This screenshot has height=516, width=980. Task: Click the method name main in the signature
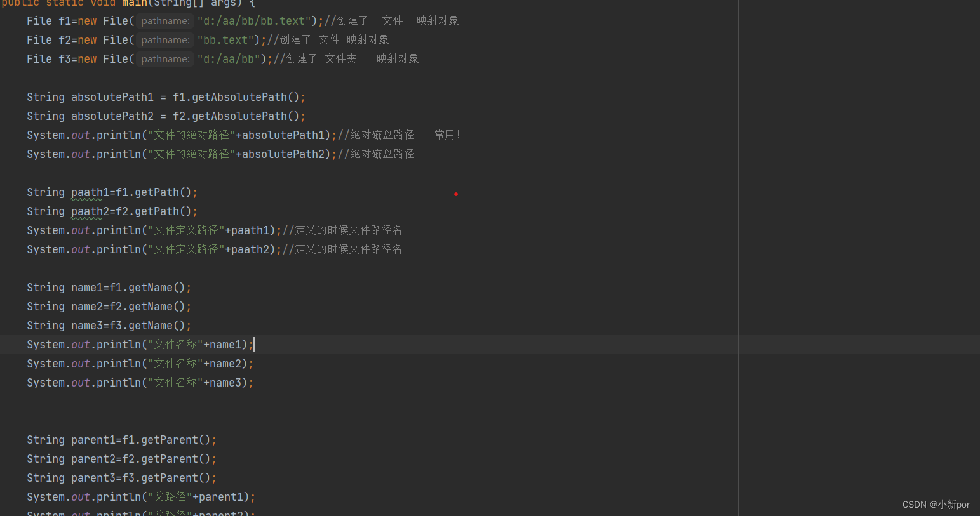point(135,4)
